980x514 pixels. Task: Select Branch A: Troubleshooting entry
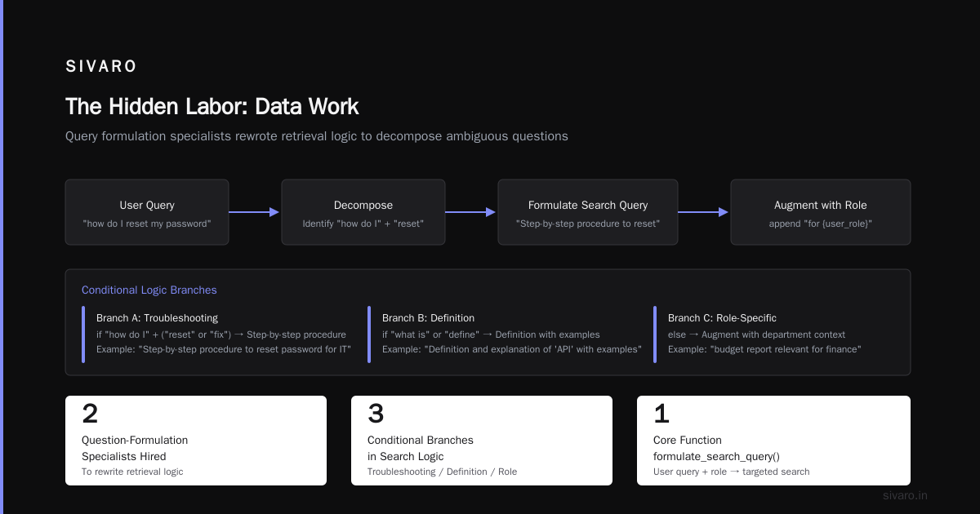point(220,334)
